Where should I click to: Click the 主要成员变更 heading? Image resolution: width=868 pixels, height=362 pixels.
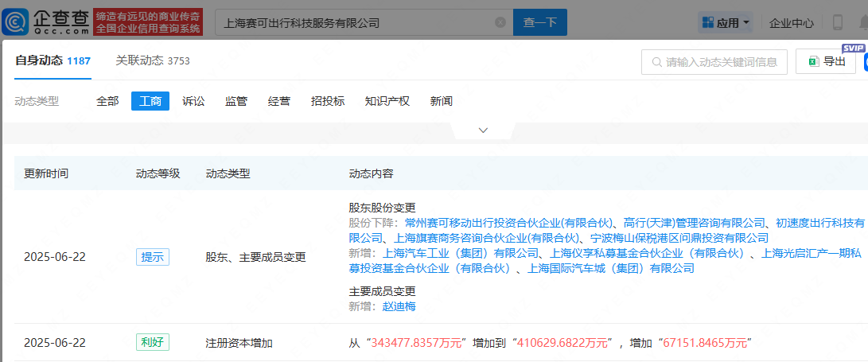tap(382, 291)
